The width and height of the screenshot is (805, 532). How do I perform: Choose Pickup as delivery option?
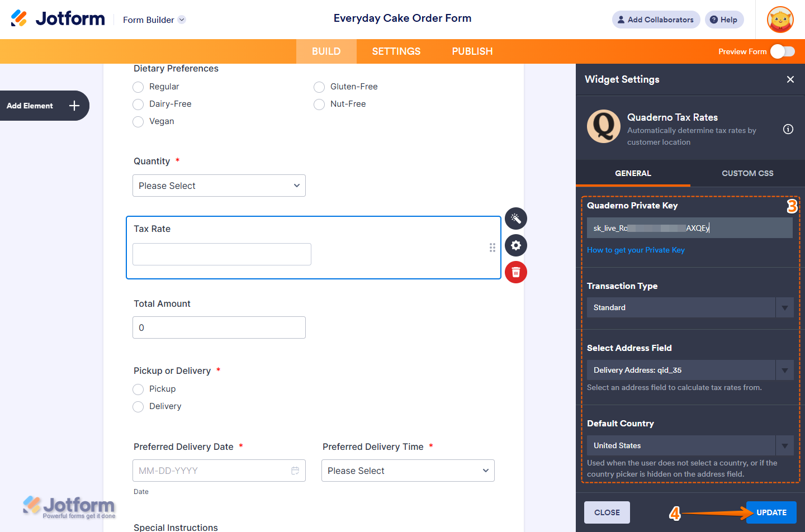(x=138, y=389)
